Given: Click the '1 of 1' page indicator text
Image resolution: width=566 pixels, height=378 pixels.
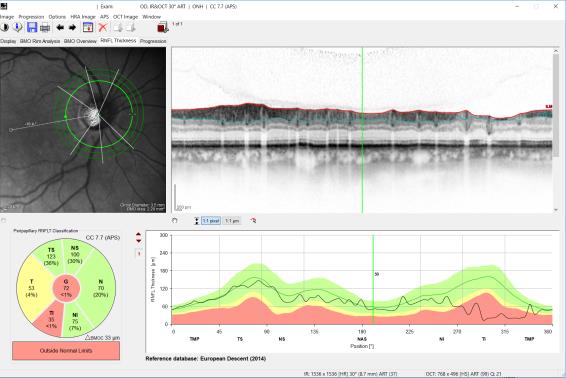Looking at the screenshot, I should (177, 24).
